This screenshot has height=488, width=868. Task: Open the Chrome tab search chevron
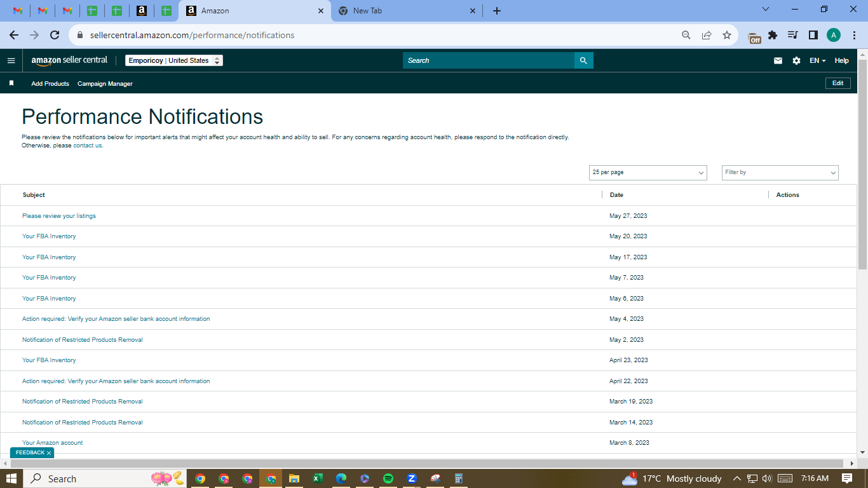click(x=766, y=10)
